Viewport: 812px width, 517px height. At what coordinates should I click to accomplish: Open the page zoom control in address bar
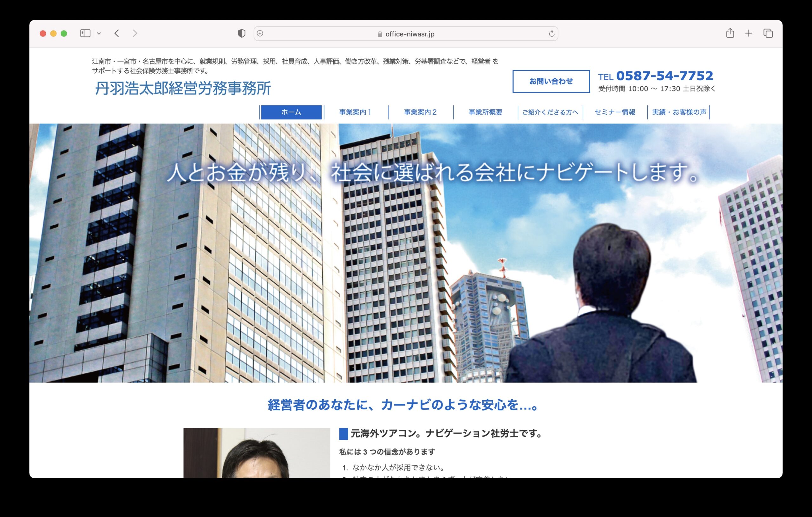point(260,34)
